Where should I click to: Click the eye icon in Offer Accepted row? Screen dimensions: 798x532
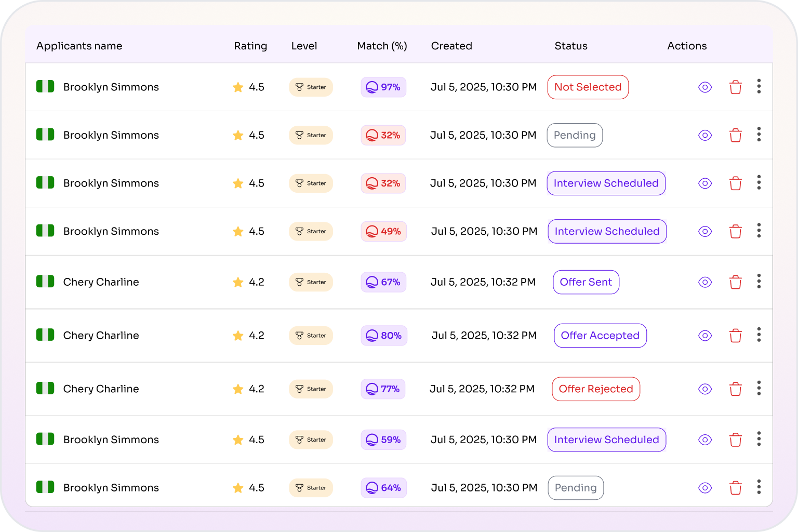pyautogui.click(x=704, y=336)
